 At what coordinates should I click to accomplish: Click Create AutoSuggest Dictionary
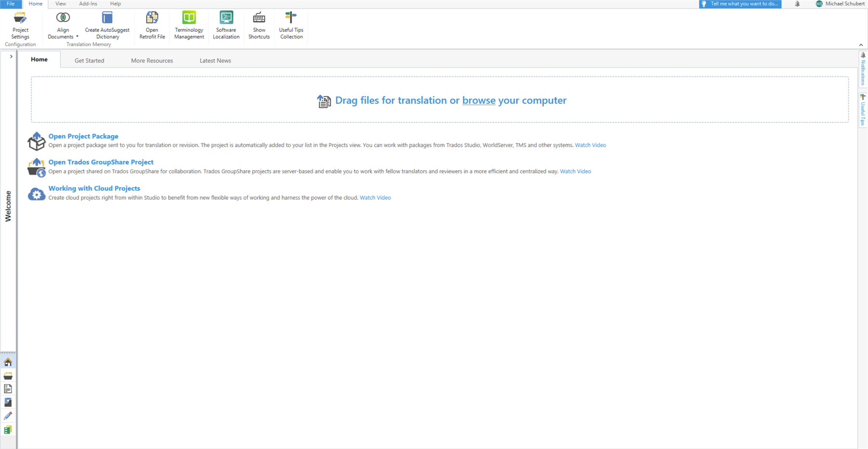(x=107, y=26)
